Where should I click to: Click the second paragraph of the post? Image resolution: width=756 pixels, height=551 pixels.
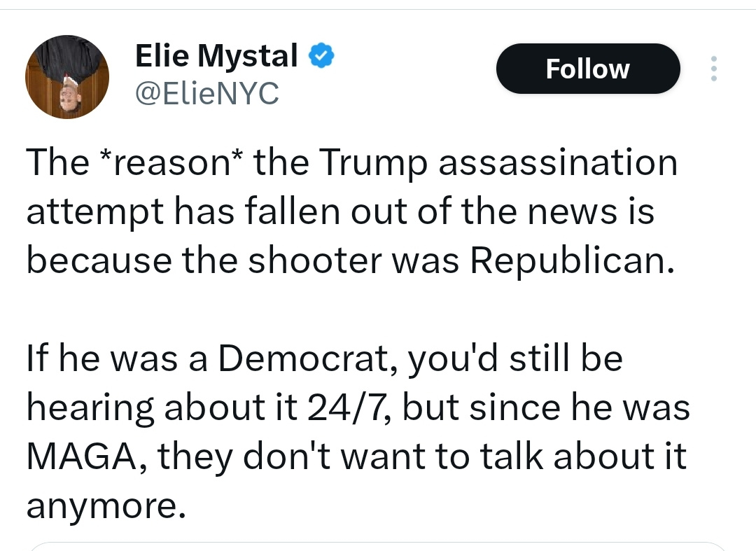(x=350, y=431)
